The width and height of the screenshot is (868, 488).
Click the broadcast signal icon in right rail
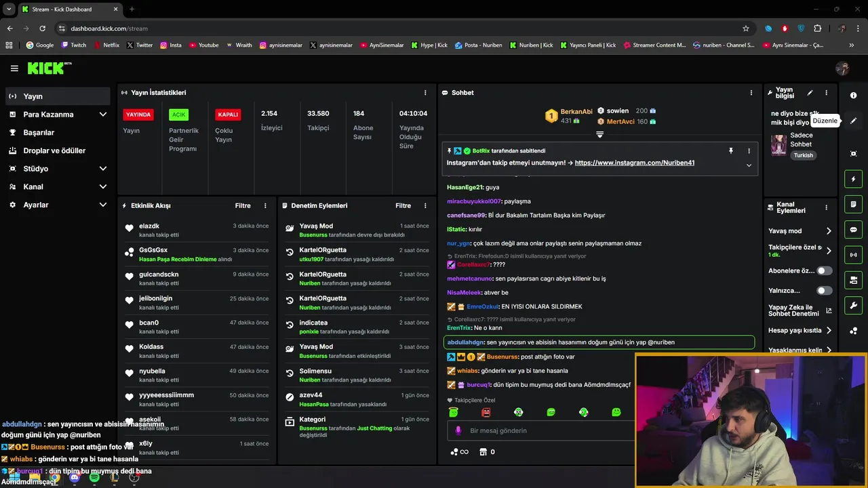pyautogui.click(x=853, y=255)
